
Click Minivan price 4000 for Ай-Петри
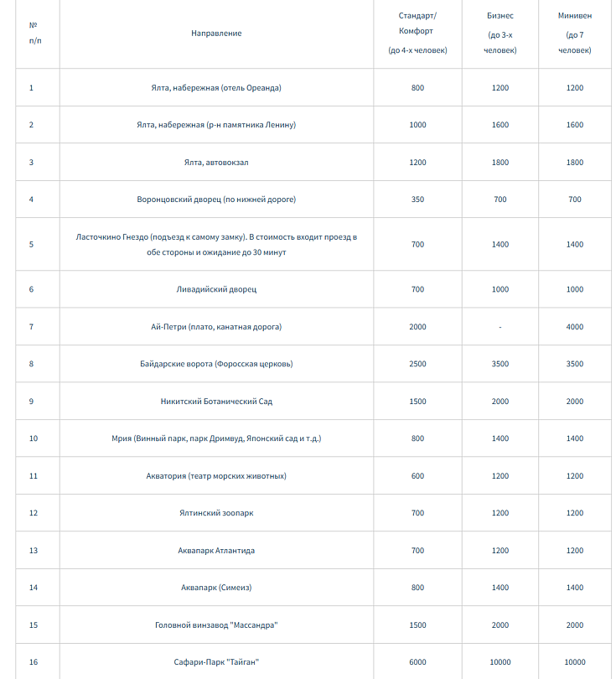[574, 327]
